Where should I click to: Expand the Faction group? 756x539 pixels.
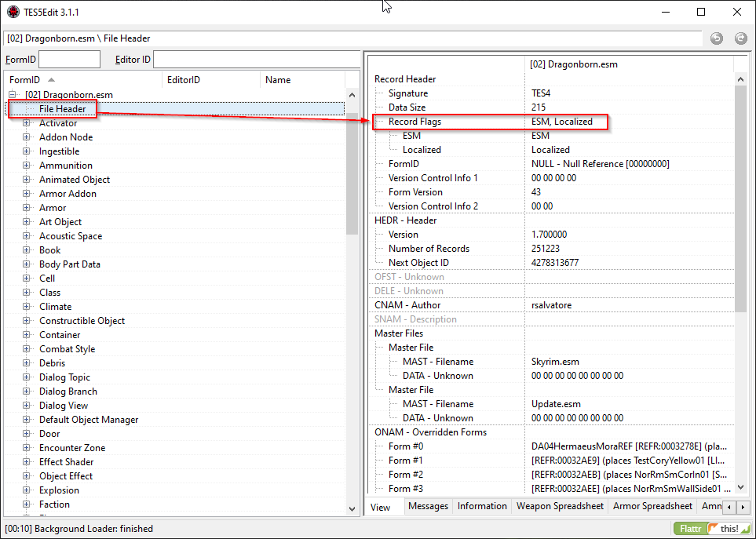tap(27, 504)
